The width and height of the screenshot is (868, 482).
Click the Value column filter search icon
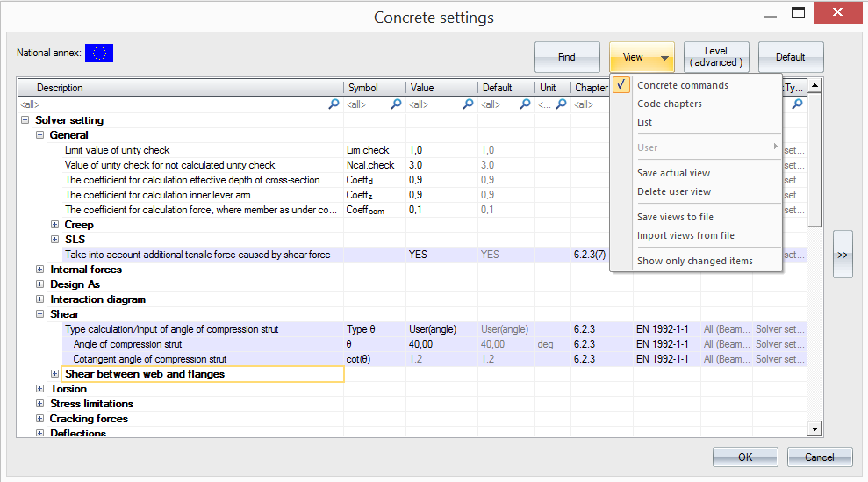(468, 104)
